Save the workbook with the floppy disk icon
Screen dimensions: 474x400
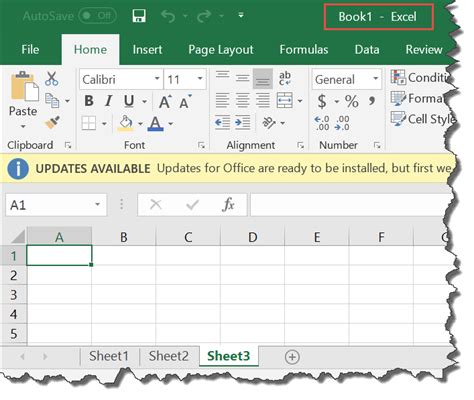pyautogui.click(x=139, y=16)
